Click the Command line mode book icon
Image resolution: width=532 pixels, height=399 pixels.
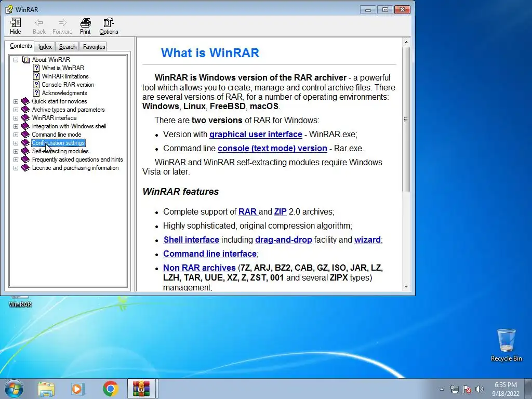point(25,135)
